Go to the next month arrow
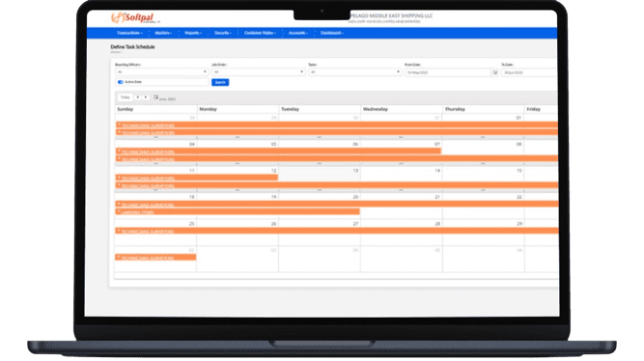Image resolution: width=644 pixels, height=361 pixels. click(146, 97)
